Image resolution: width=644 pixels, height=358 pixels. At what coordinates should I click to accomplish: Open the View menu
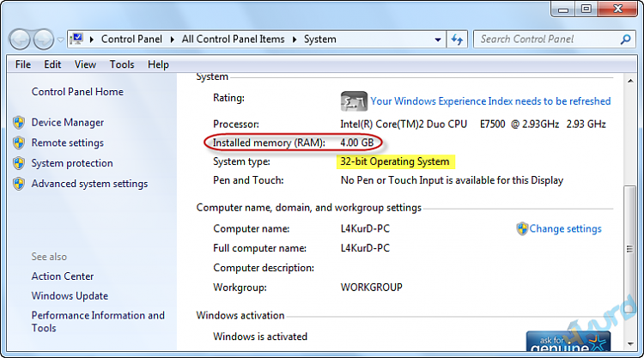pyautogui.click(x=85, y=64)
